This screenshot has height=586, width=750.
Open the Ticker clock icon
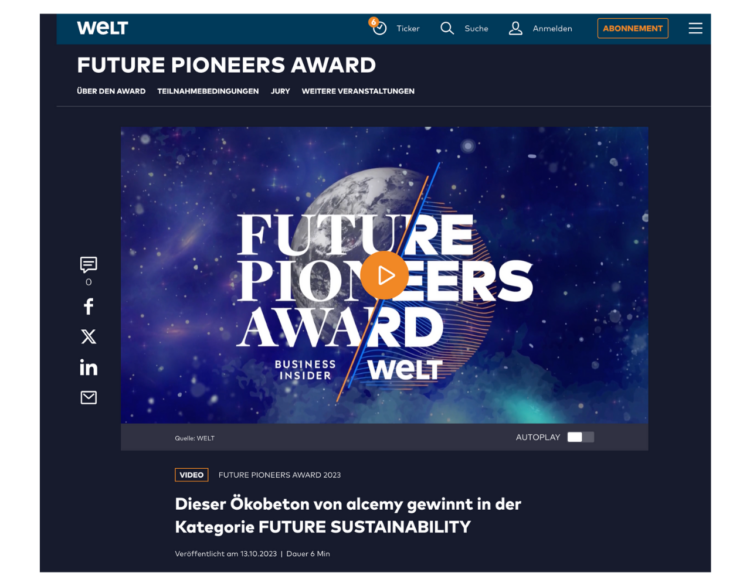coord(379,28)
